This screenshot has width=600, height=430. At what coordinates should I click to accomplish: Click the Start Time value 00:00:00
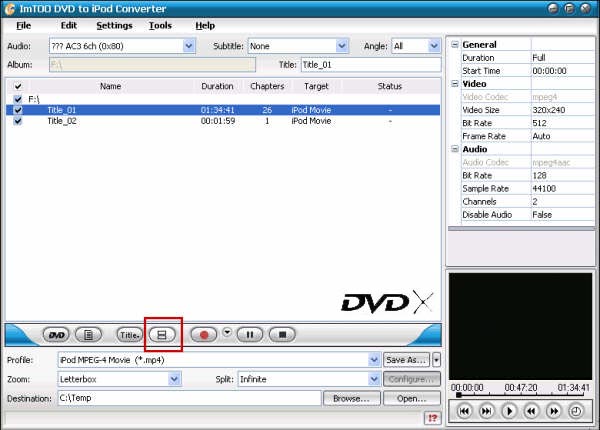click(549, 71)
